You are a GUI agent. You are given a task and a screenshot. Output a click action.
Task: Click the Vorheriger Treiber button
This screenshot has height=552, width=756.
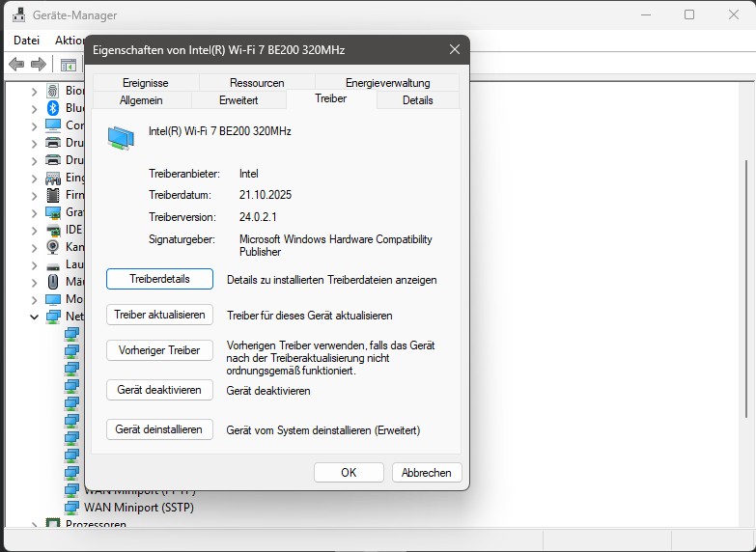[159, 350]
